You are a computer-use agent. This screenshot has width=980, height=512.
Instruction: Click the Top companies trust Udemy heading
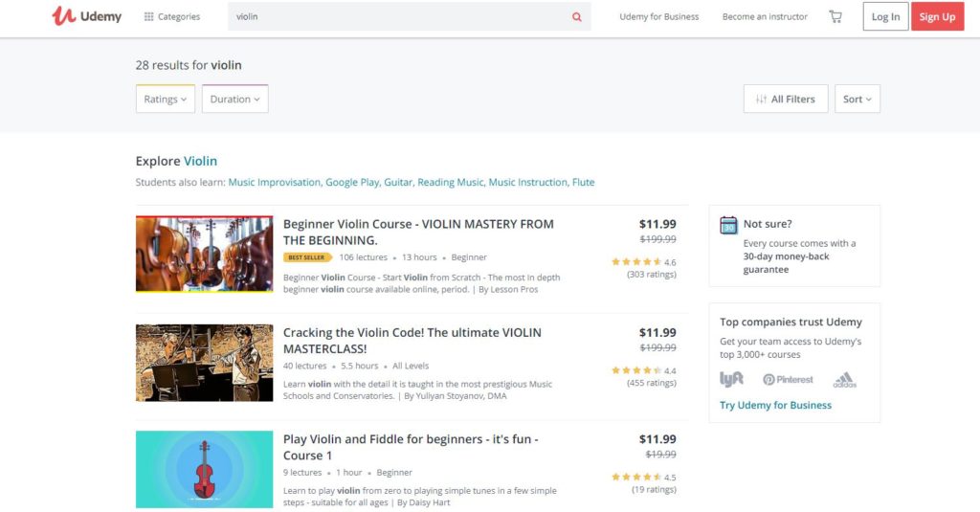[x=791, y=322]
